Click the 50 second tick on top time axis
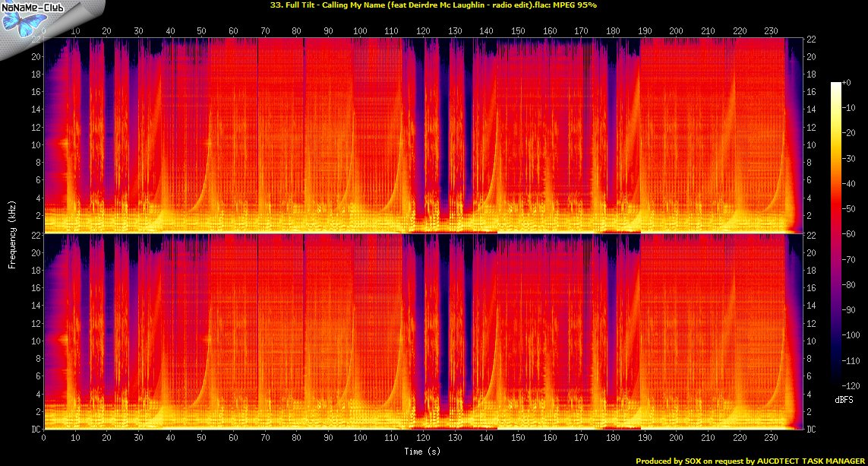The height and width of the screenshot is (466, 868). (201, 31)
